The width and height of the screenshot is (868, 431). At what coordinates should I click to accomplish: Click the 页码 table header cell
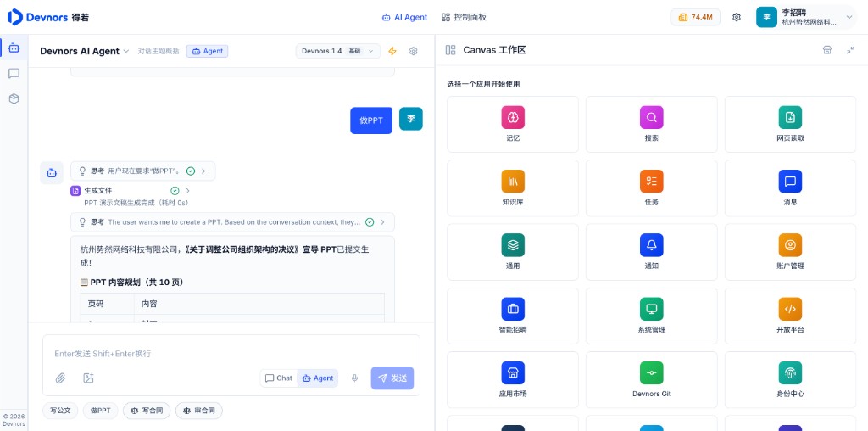tap(108, 304)
